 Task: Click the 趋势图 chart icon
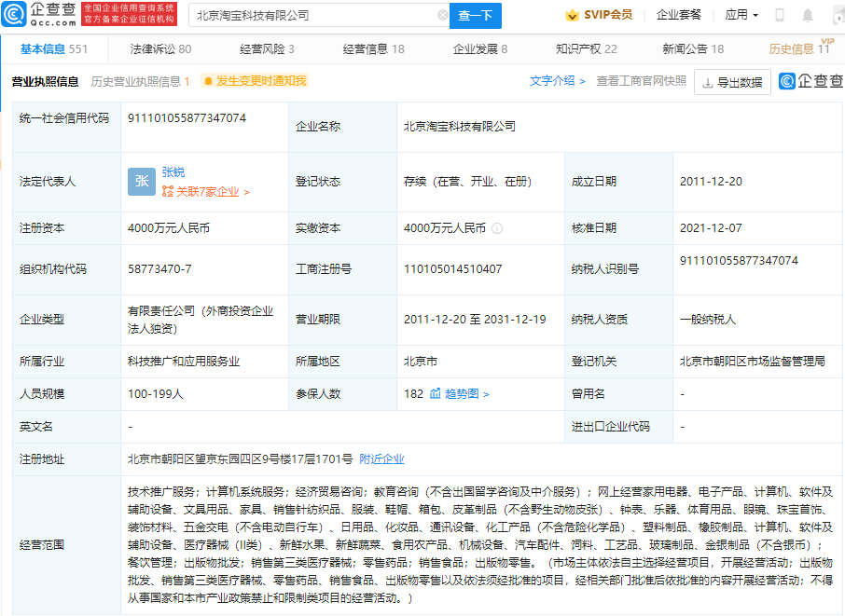(435, 393)
